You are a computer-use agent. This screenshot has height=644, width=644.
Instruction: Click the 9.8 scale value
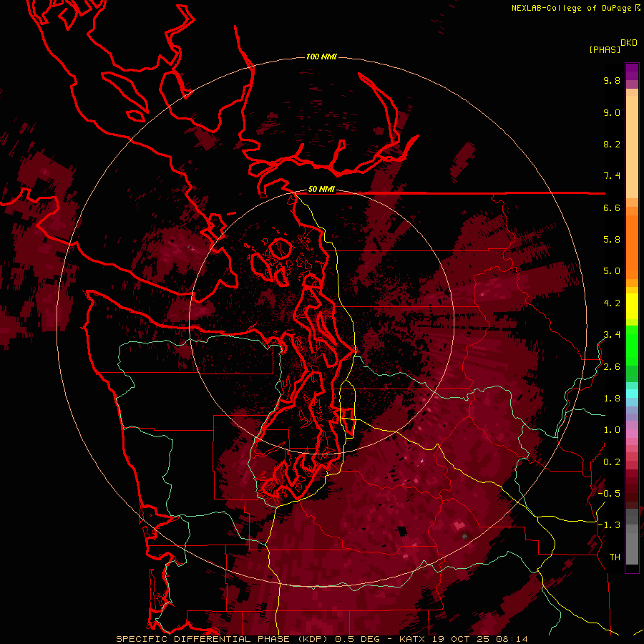point(612,80)
